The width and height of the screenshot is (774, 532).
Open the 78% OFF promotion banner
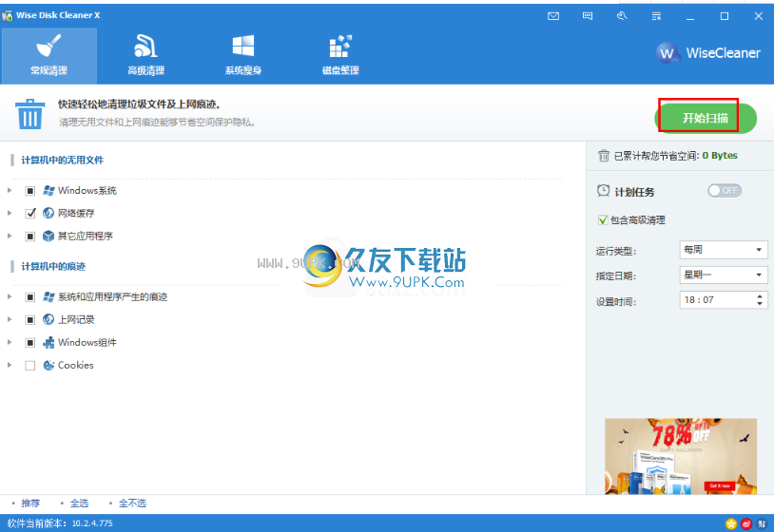681,456
